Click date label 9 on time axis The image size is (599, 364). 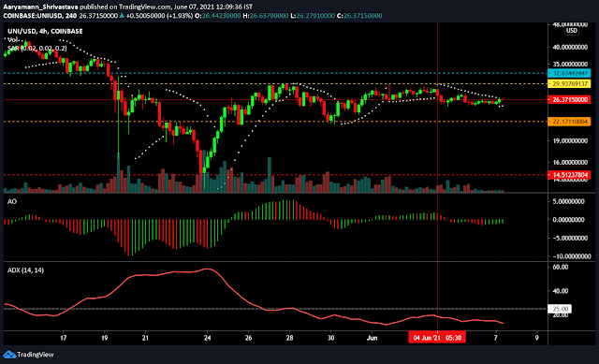536,338
